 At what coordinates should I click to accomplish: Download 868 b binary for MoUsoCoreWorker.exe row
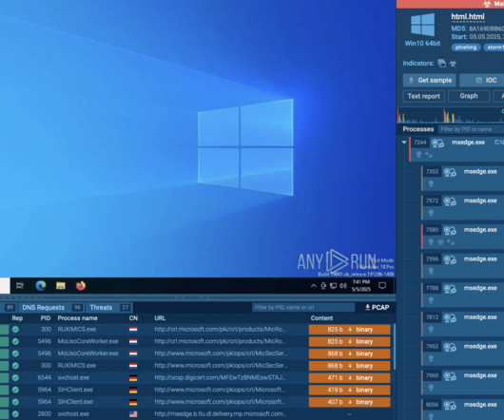349,353
